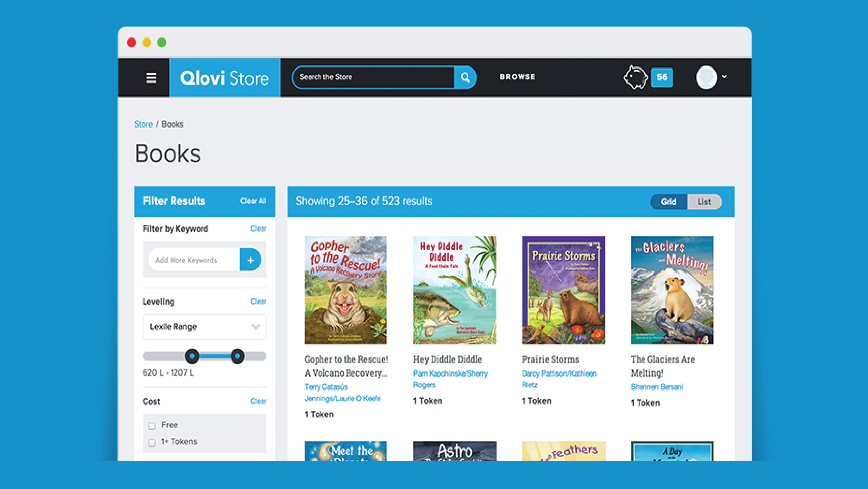Click Hey Diddle Diddle title

[447, 359]
